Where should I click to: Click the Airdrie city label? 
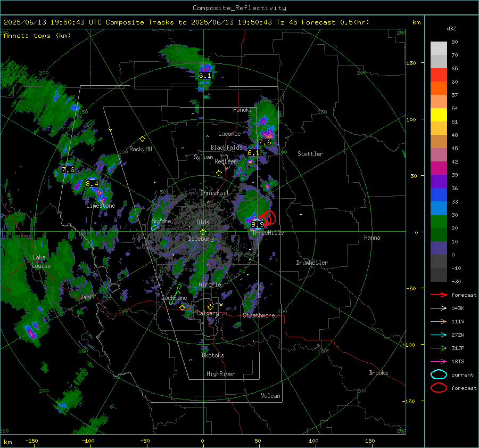coord(210,284)
